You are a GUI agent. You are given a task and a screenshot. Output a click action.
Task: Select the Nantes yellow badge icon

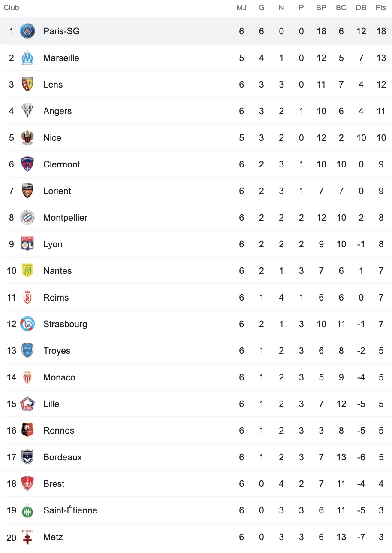pyautogui.click(x=27, y=271)
